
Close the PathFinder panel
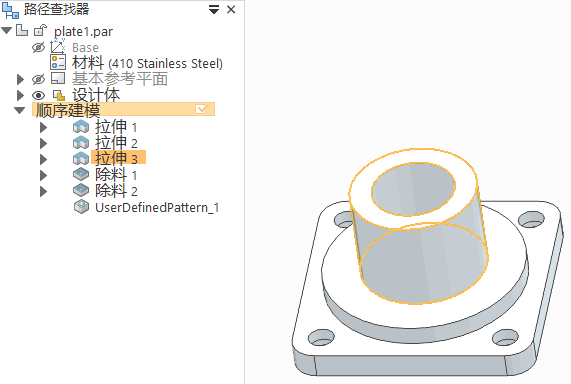(231, 10)
